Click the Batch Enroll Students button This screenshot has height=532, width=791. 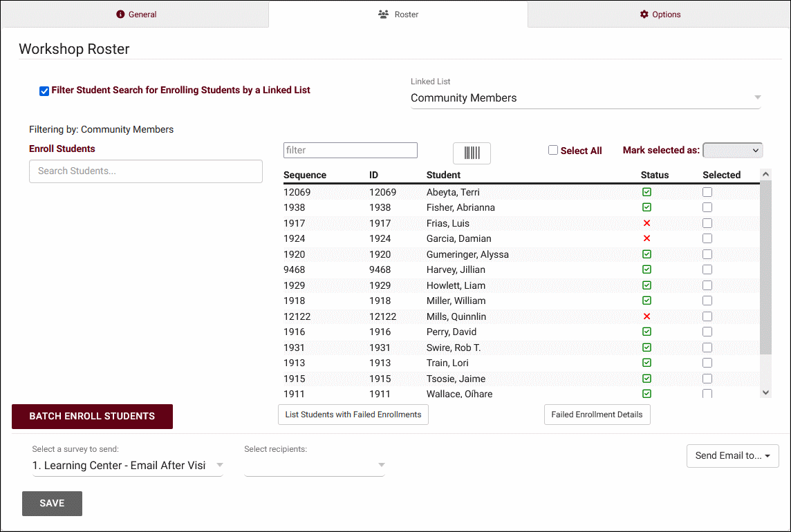click(92, 417)
